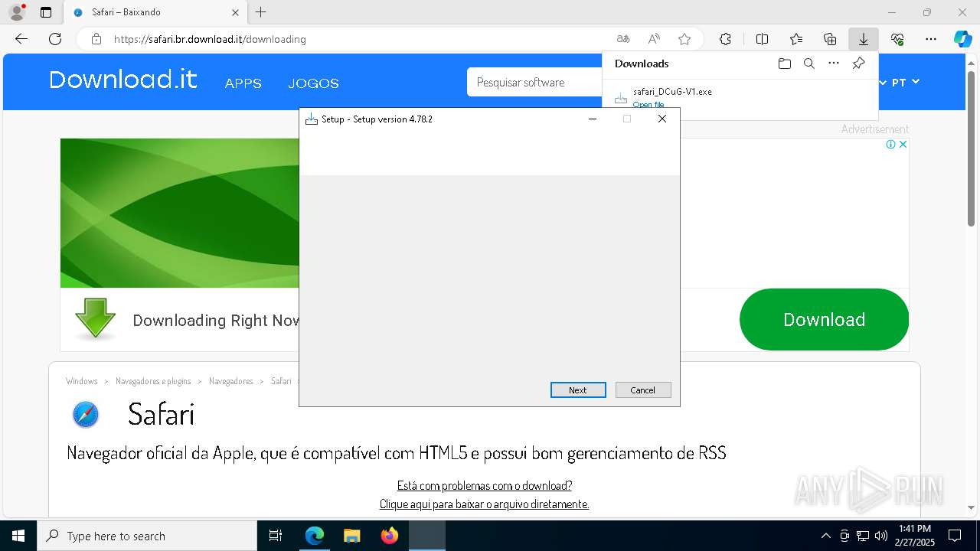Open Copilot sidebar icon
This screenshot has width=980, height=551.
(x=962, y=39)
